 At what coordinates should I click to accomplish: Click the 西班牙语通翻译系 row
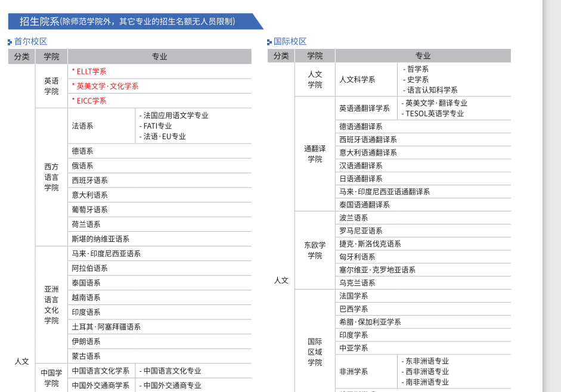pos(423,140)
